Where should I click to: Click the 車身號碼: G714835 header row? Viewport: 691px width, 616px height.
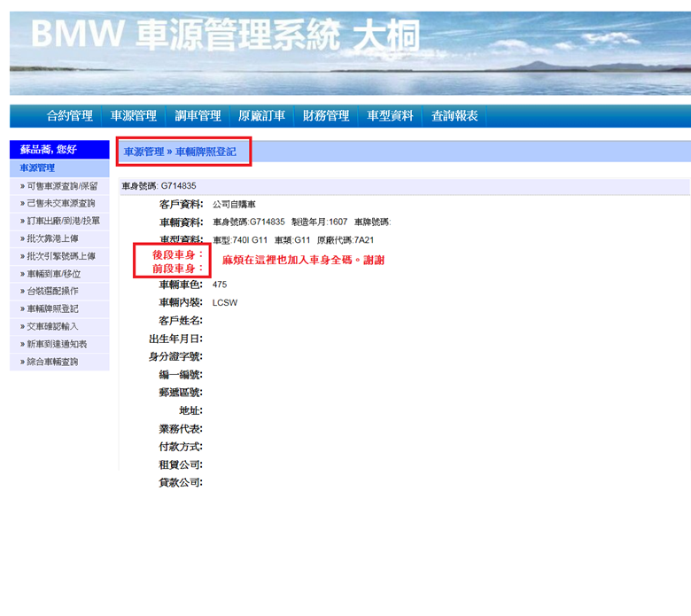(404, 186)
